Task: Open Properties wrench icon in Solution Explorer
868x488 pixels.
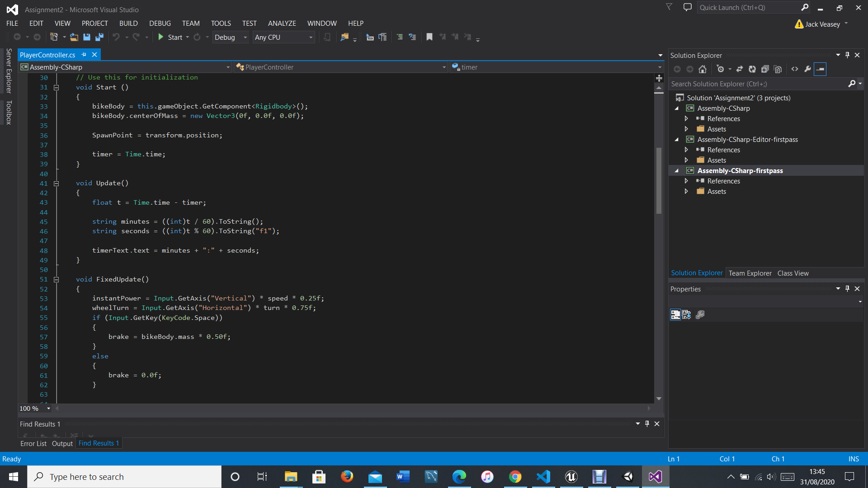Action: click(x=807, y=69)
